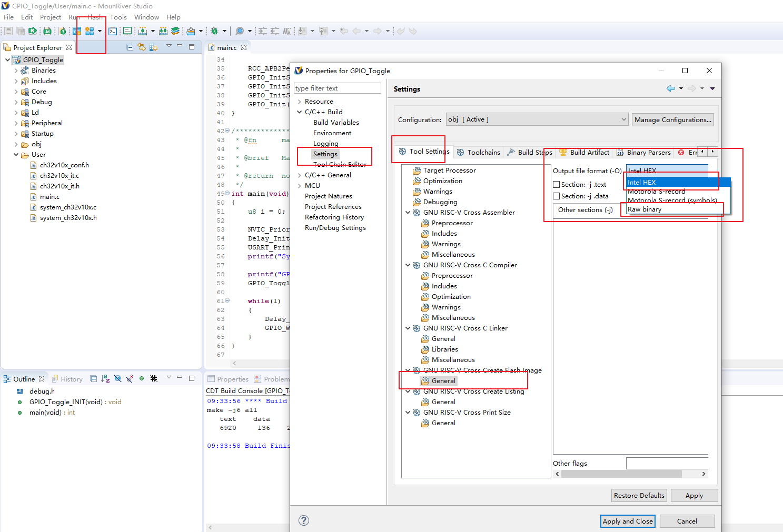Open the File menu
Image resolution: width=783 pixels, height=532 pixels.
[x=8, y=17]
